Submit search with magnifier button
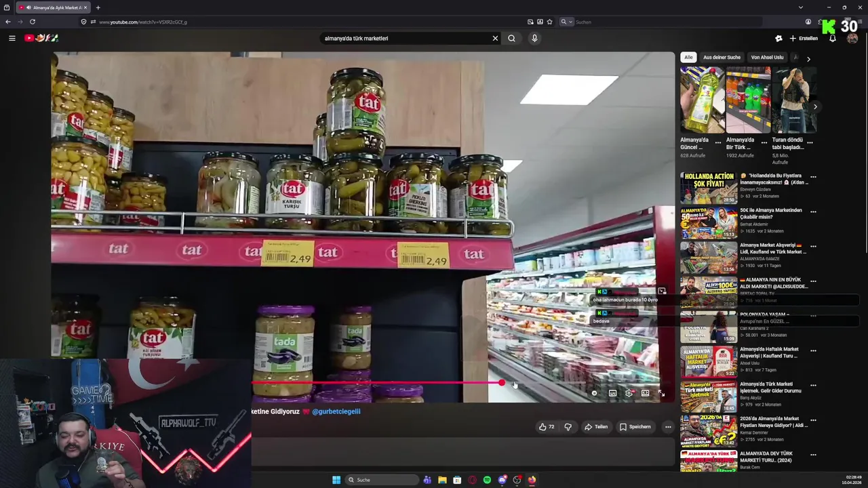This screenshot has width=868, height=488. click(x=511, y=38)
